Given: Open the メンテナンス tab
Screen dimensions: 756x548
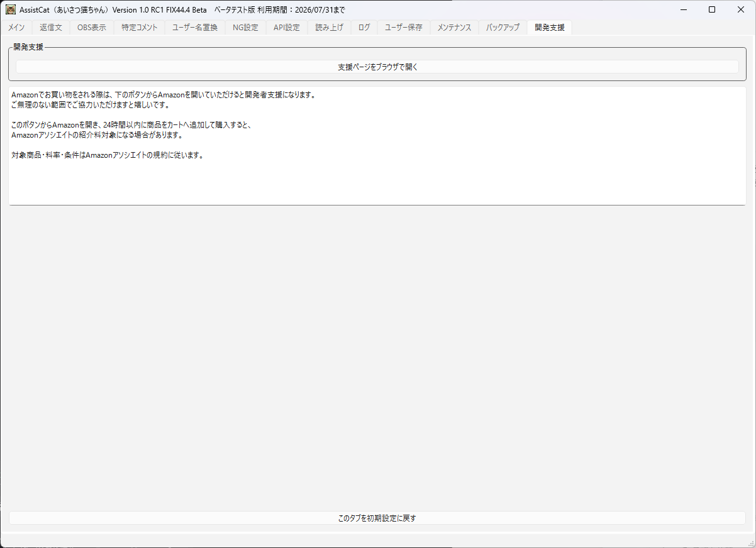Looking at the screenshot, I should tap(454, 28).
